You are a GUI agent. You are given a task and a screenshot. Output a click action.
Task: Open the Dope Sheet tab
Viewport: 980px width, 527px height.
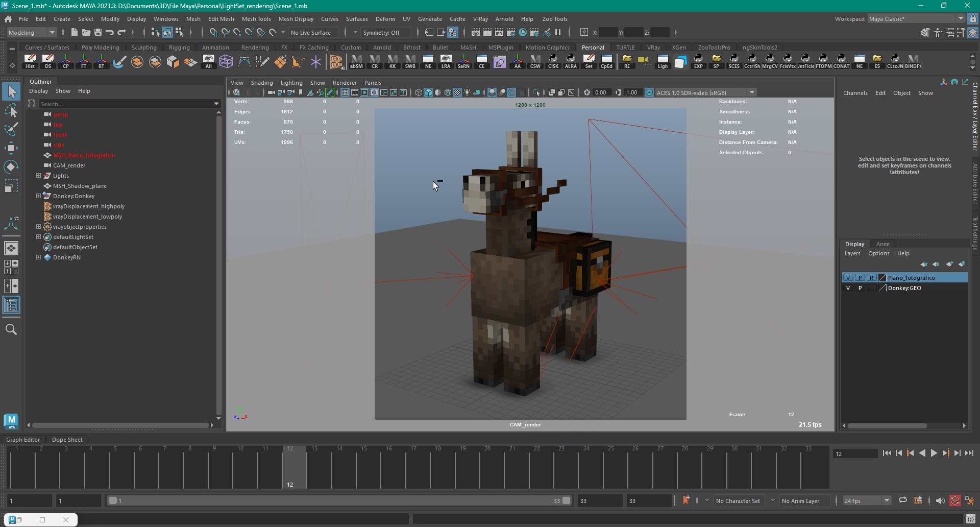tap(67, 440)
